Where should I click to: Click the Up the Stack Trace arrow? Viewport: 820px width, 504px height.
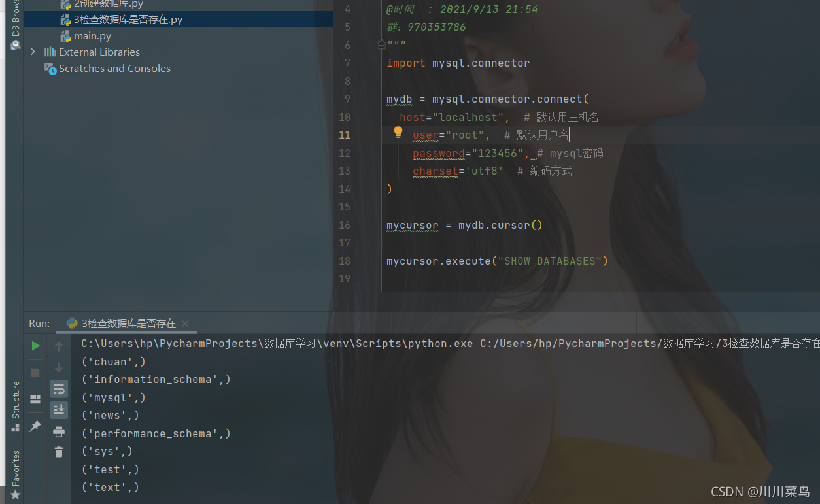click(59, 346)
